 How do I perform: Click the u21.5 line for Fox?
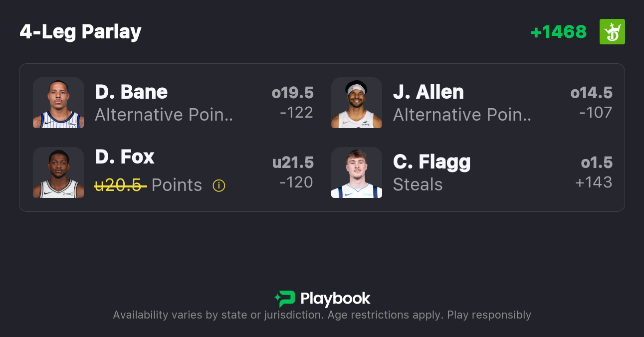293,163
